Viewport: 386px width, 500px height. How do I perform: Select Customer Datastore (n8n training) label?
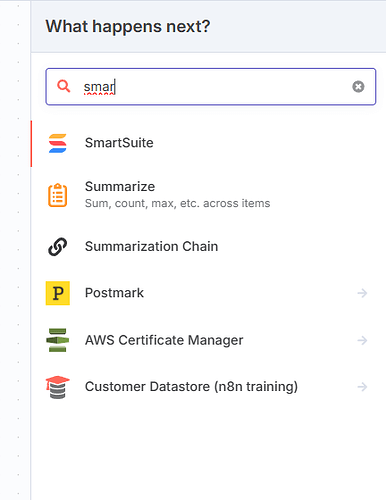191,387
